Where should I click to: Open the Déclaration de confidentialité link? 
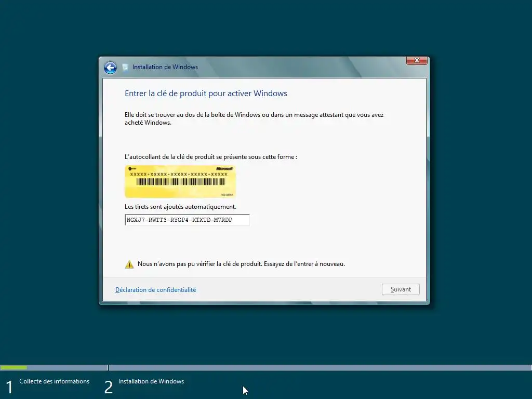156,290
